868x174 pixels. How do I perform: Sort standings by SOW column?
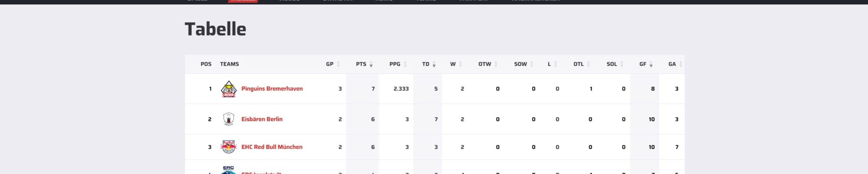click(524, 64)
